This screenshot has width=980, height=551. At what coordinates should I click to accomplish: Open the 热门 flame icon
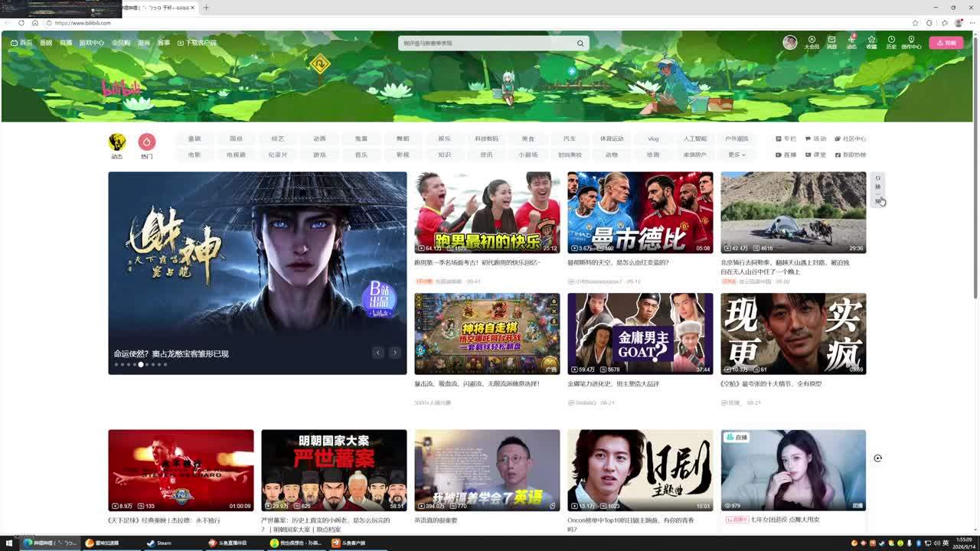coord(147,142)
